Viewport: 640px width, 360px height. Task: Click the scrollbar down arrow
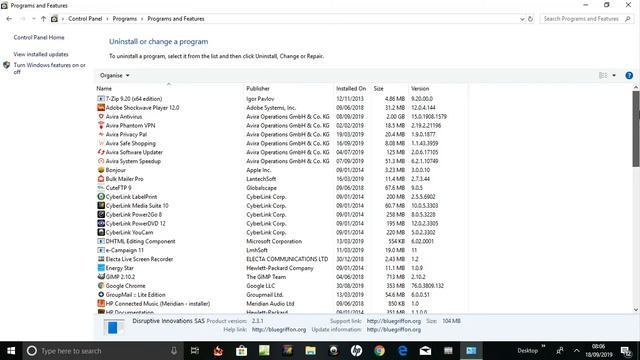636,310
